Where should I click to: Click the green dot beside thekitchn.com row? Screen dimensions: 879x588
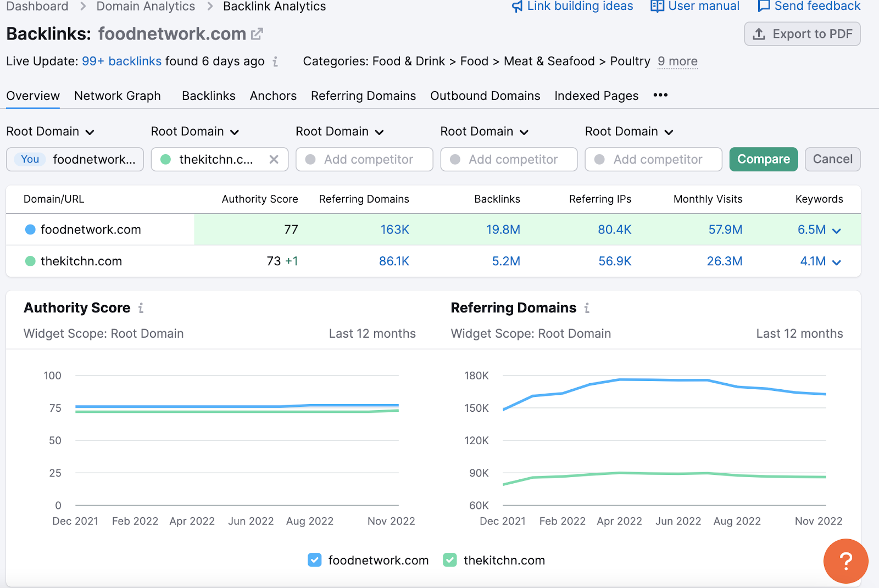point(31,261)
